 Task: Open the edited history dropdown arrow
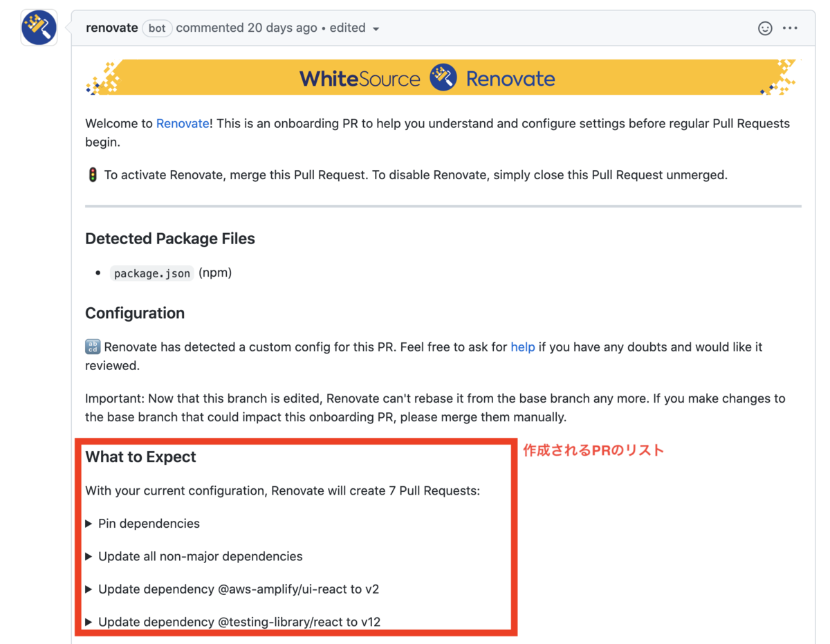376,29
